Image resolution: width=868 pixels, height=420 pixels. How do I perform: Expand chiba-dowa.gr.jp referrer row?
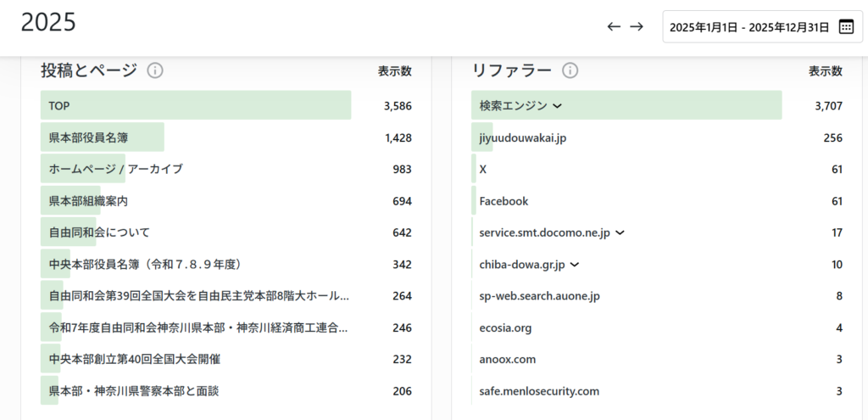coord(575,265)
